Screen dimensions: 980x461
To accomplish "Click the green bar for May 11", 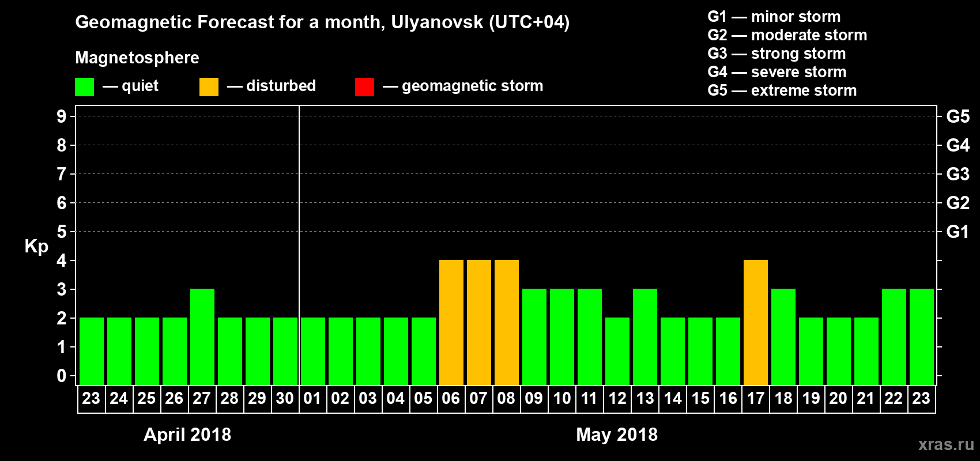I will 590,337.
